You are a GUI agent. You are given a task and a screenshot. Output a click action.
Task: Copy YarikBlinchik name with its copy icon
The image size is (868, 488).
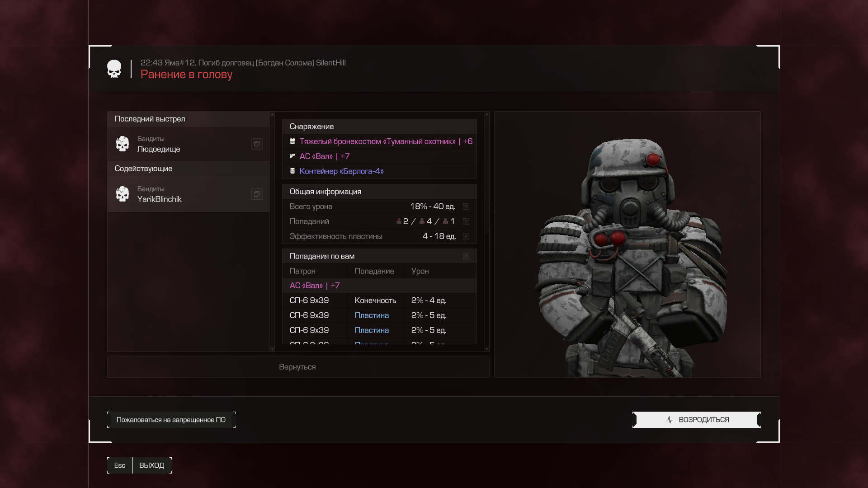pyautogui.click(x=257, y=194)
